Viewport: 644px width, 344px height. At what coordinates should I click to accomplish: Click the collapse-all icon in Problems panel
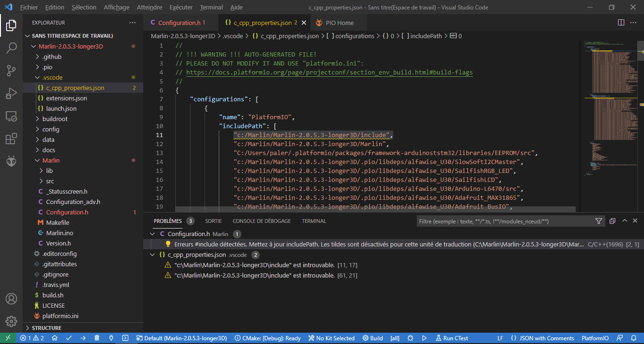coord(612,221)
